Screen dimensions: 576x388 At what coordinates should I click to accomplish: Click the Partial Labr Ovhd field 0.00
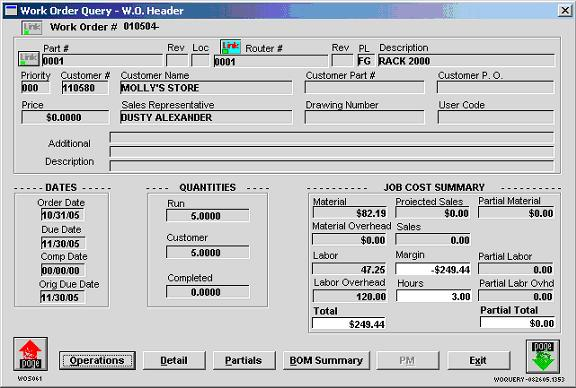coord(516,296)
